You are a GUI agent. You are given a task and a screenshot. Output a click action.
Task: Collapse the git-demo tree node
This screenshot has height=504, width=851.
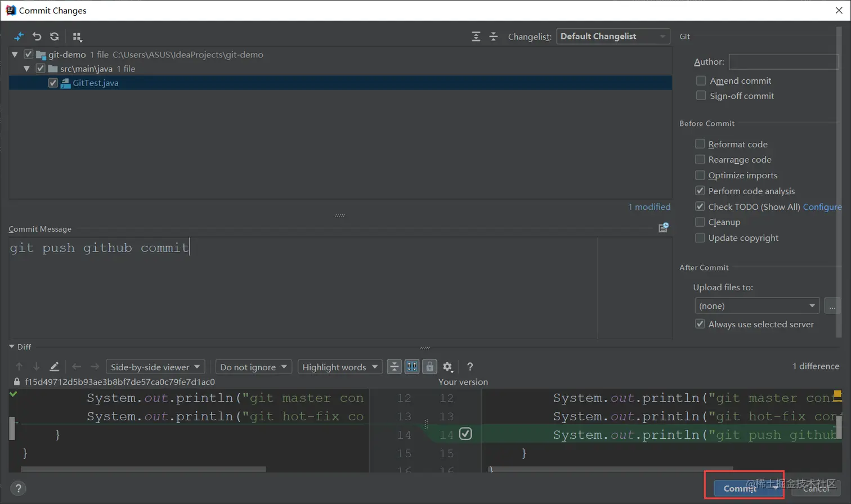tap(15, 55)
